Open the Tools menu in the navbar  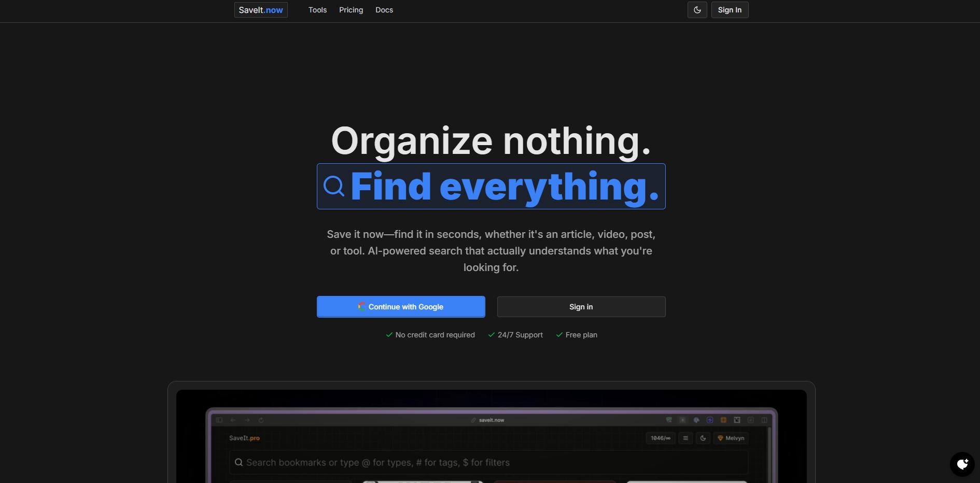pos(317,10)
